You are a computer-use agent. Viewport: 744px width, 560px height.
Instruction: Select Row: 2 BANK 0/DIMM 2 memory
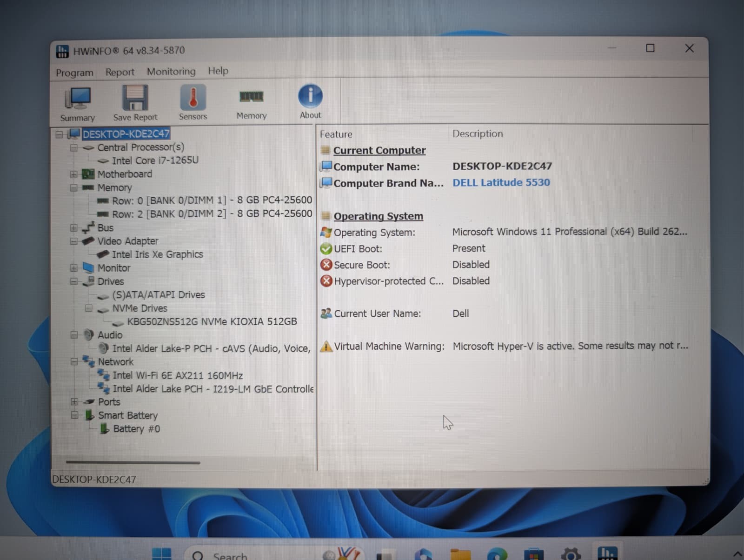(212, 214)
